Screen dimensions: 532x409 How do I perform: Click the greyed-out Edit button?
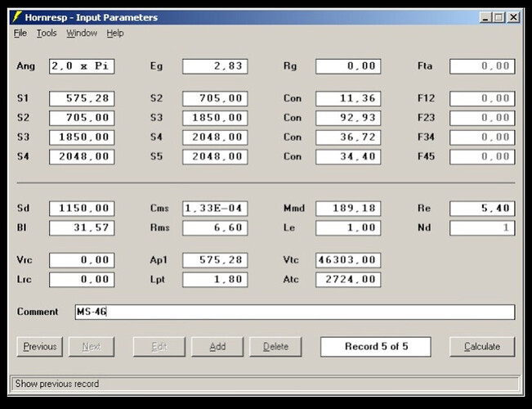(159, 347)
